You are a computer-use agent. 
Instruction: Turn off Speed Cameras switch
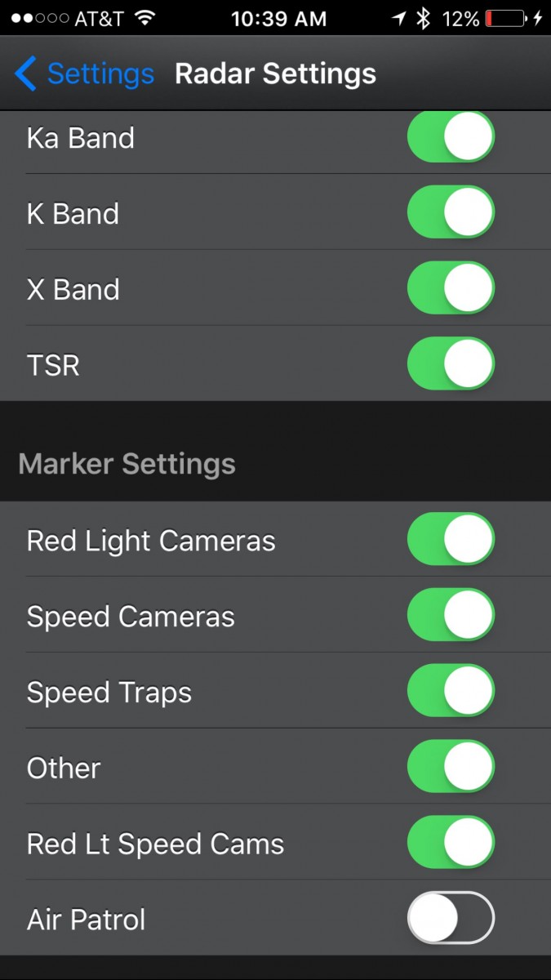(451, 615)
